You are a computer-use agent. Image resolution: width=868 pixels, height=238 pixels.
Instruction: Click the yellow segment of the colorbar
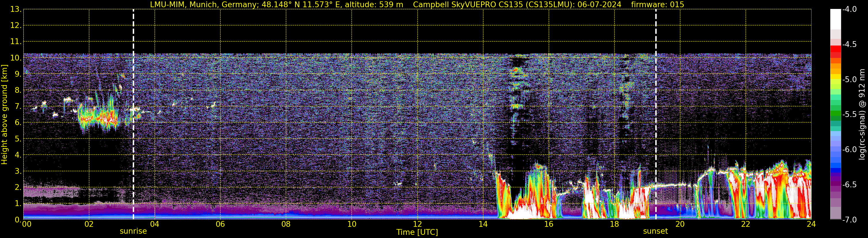(835, 77)
